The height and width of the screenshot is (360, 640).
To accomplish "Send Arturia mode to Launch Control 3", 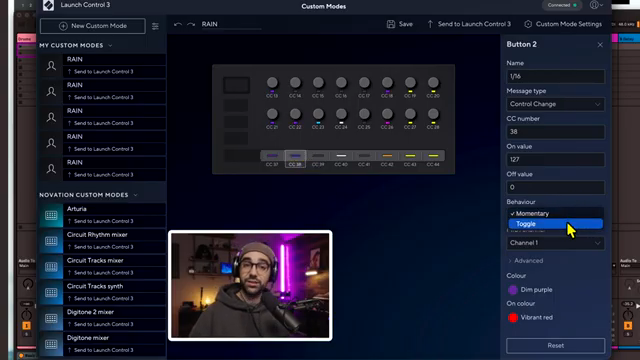I will click(x=100, y=221).
